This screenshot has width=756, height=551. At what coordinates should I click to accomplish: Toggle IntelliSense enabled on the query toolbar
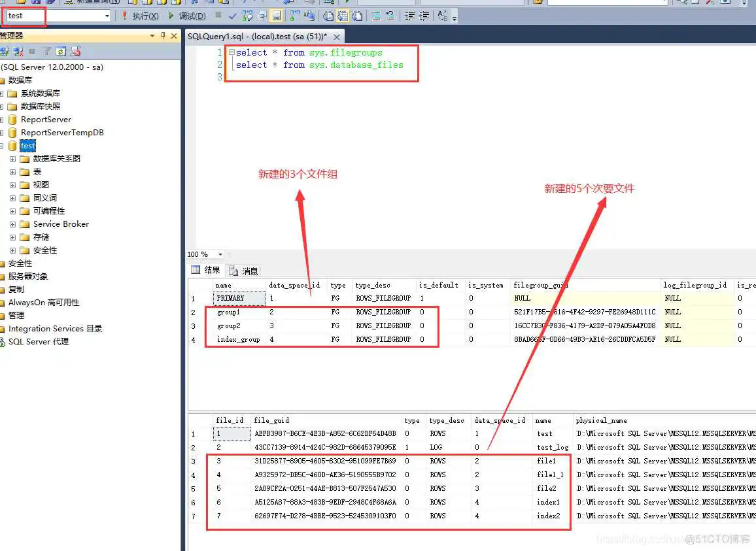276,15
